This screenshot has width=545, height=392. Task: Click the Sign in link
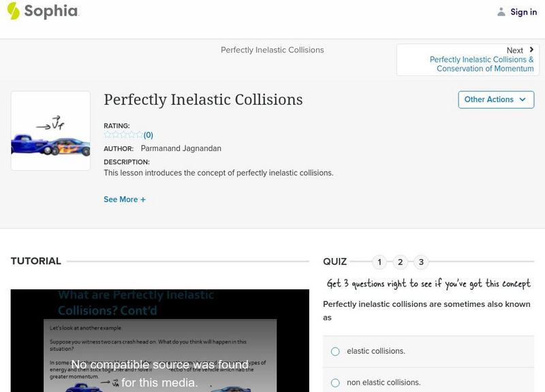[523, 12]
